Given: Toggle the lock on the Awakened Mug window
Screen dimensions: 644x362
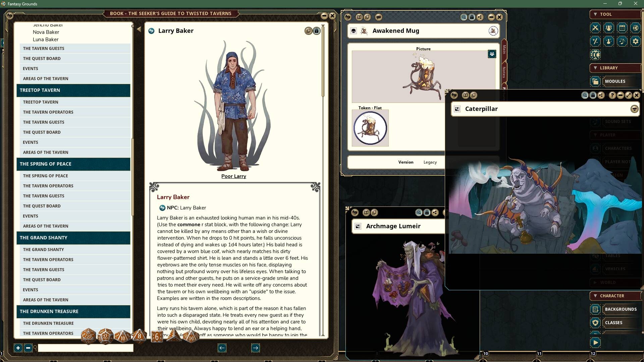Looking at the screenshot, I should pyautogui.click(x=472, y=17).
